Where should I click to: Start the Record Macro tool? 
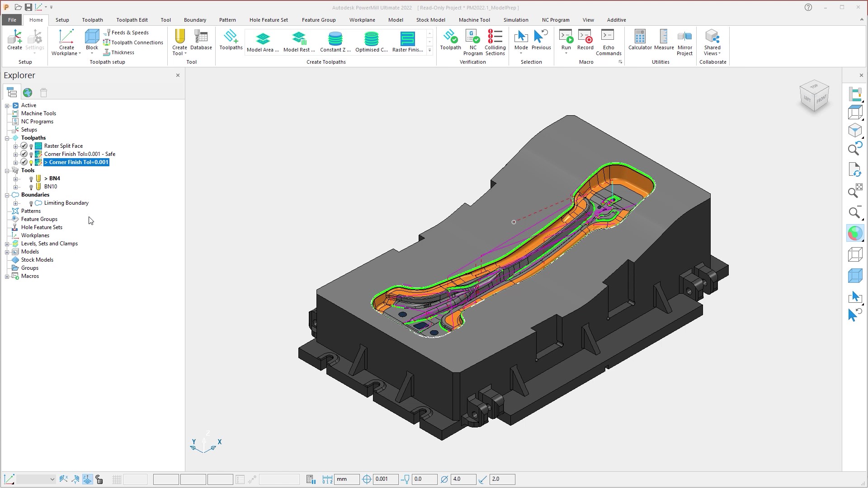(585, 42)
